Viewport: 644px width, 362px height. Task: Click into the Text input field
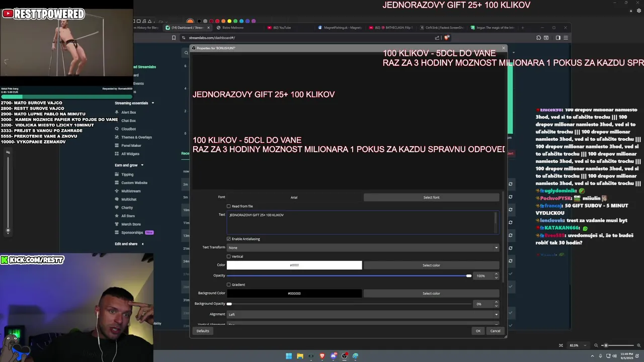pos(363,222)
